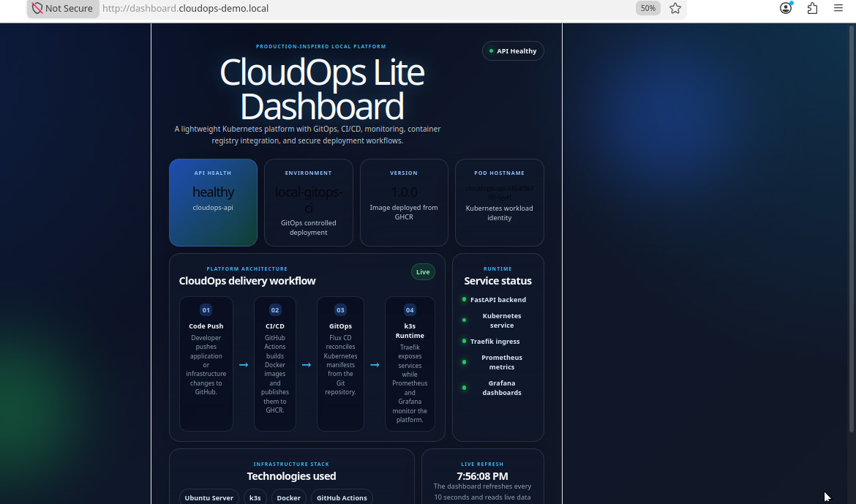Viewport: 856px width, 504px height.
Task: Click the 50% zoom level badge
Action: point(648,8)
